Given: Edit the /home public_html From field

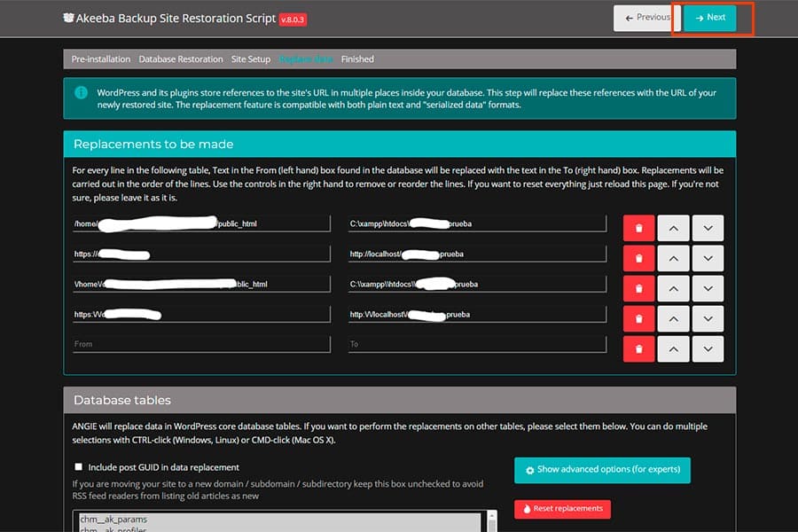Looking at the screenshot, I should tap(201, 223).
